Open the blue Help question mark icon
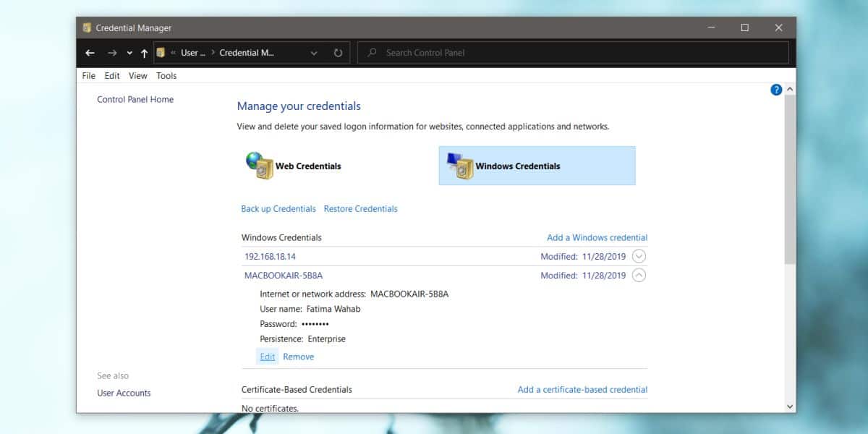This screenshot has height=434, width=868. click(776, 90)
